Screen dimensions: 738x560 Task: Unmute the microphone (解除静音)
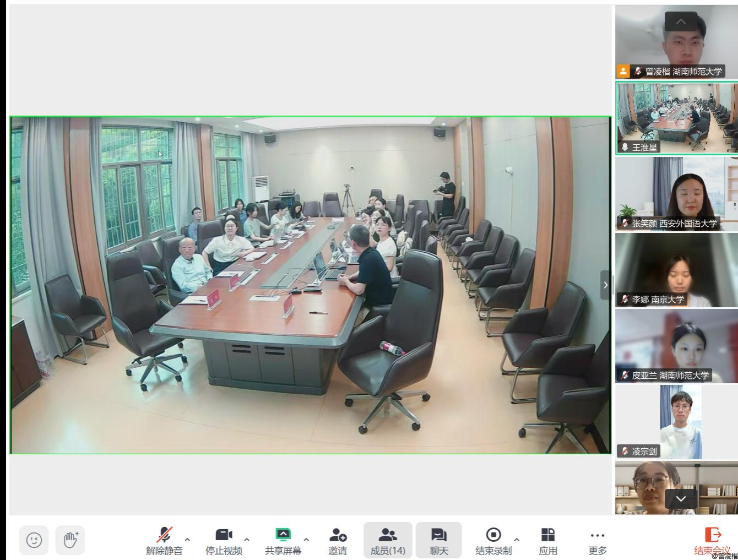[164, 540]
